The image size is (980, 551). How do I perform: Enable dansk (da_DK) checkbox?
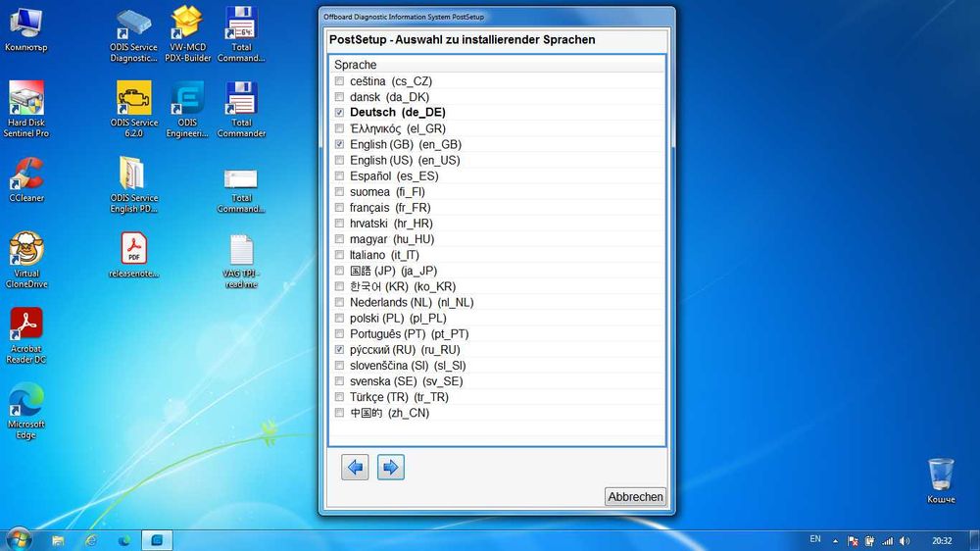tap(339, 97)
